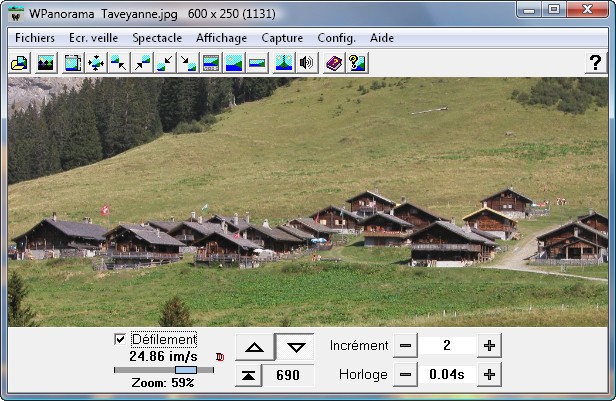Click the vertical split landscape icon
Screen dimensions: 616x401
(x=284, y=63)
